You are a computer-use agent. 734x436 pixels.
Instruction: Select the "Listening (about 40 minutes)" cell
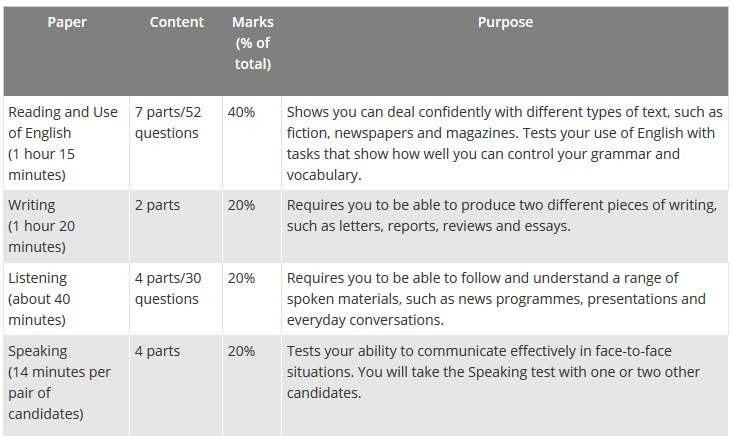pos(48,299)
